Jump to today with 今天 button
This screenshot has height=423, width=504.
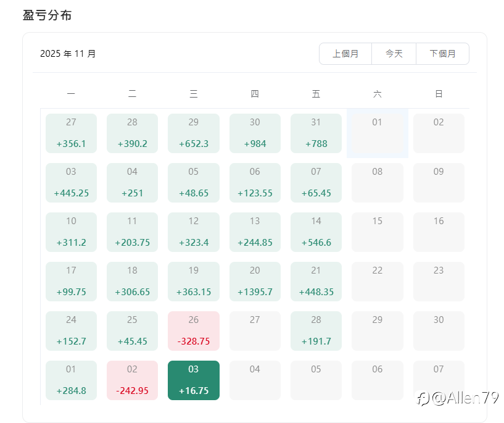point(394,54)
